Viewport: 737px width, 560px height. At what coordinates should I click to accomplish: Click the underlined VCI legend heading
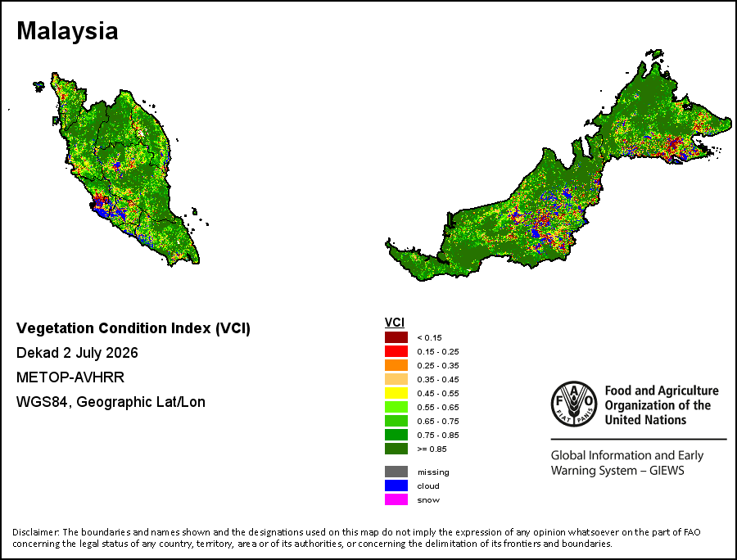395,323
